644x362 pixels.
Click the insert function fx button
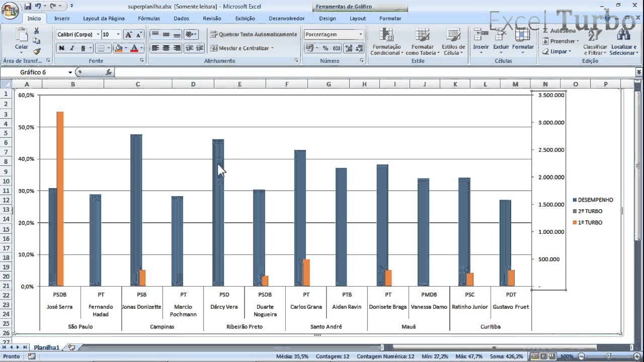point(109,72)
